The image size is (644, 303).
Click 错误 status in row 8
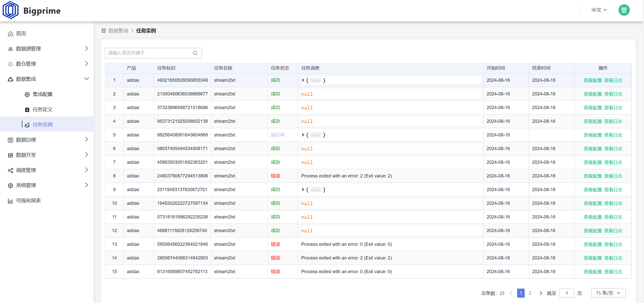(x=275, y=176)
